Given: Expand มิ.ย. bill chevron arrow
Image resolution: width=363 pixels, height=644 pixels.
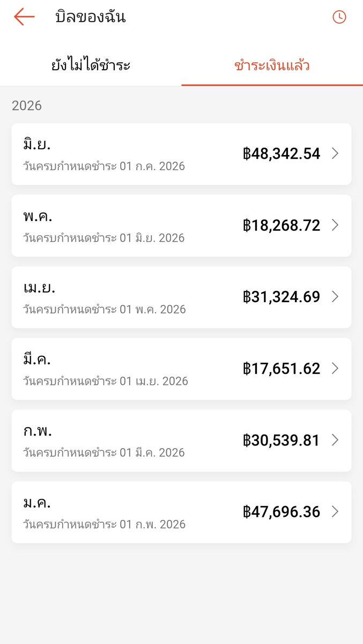Looking at the screenshot, I should coord(335,153).
